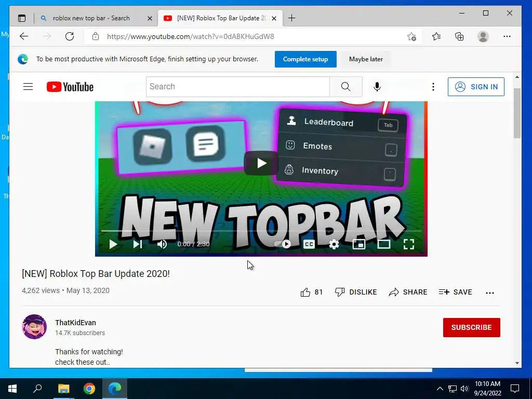This screenshot has height=399, width=532.
Task: Close the 'roblox new top bar - Search' tab
Action: [x=150, y=18]
